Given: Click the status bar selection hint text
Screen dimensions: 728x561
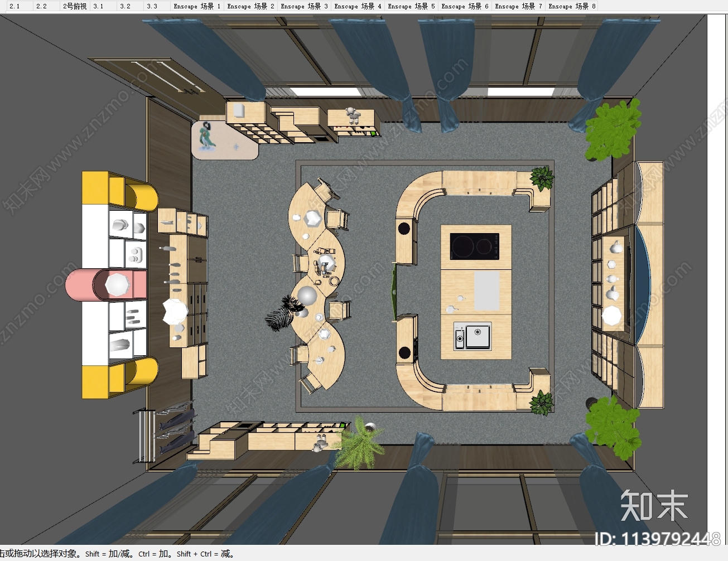Looking at the screenshot, I should tap(117, 554).
